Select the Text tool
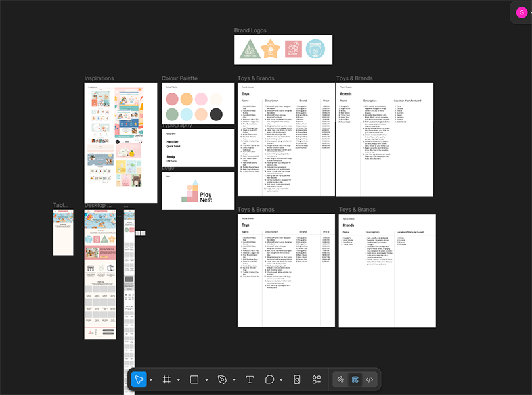The width and height of the screenshot is (532, 395). point(250,379)
